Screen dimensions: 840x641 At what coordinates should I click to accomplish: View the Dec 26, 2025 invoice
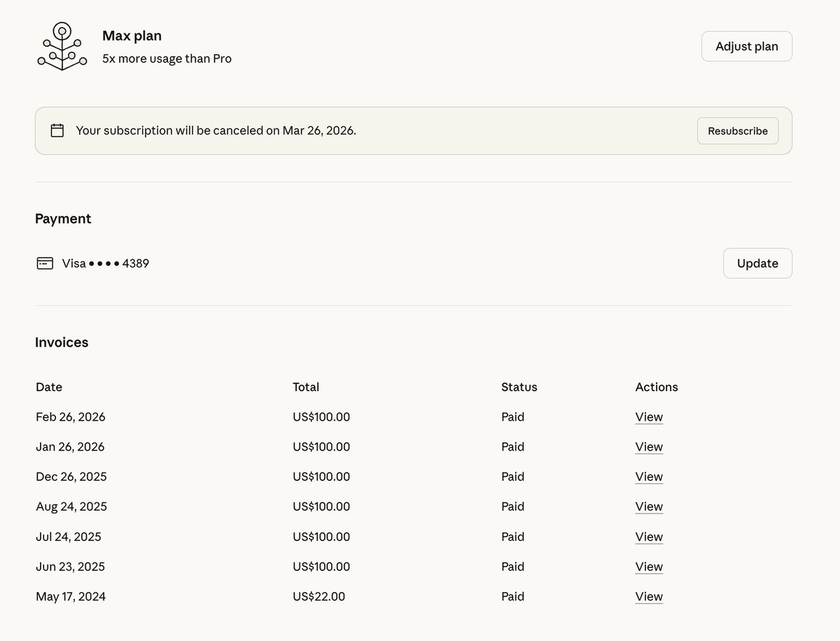click(x=649, y=477)
